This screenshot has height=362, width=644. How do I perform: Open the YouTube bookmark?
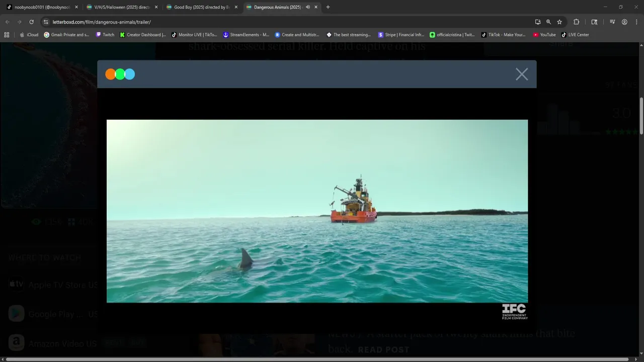544,35
